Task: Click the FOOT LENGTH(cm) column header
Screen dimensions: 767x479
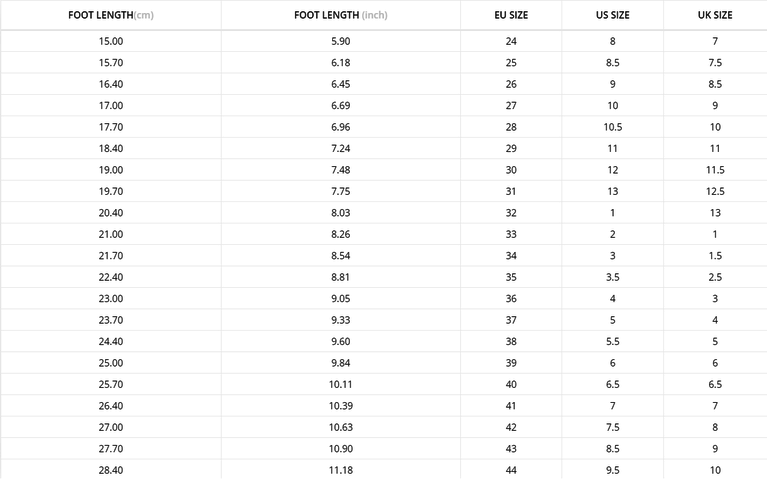Action: click(111, 16)
